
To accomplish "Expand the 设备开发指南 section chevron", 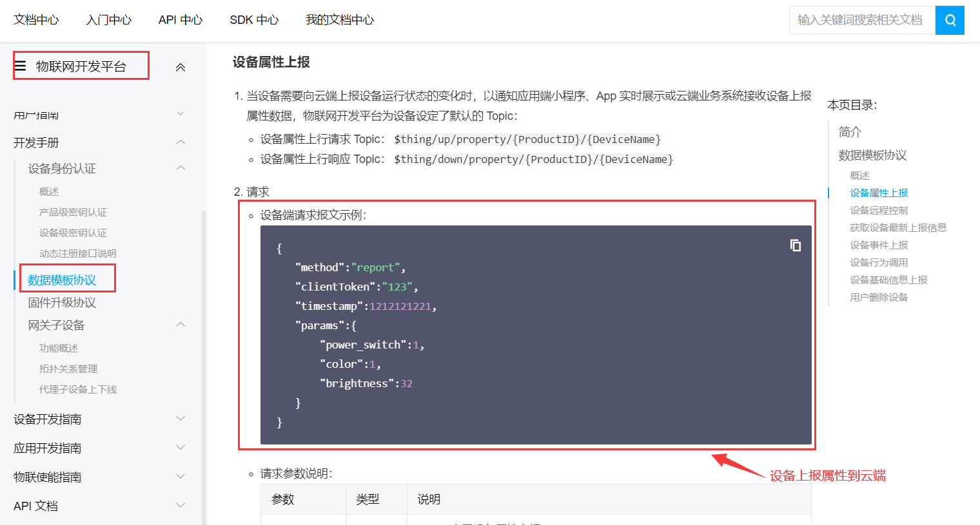I will pos(181,419).
